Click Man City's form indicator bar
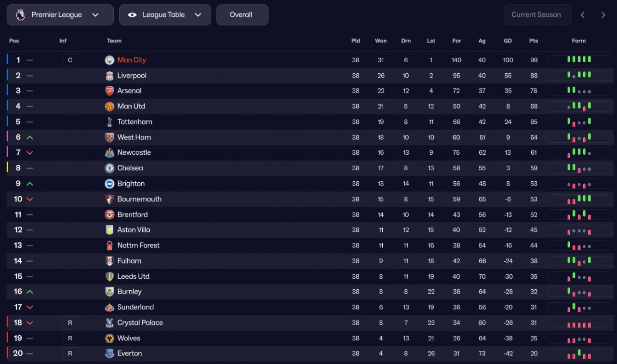The image size is (617, 364). [x=578, y=60]
